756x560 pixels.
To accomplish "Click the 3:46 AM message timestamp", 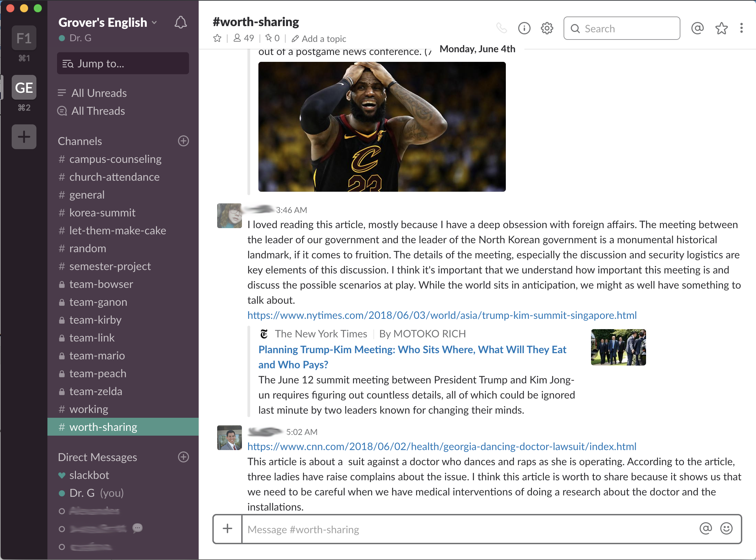I will pos(291,210).
